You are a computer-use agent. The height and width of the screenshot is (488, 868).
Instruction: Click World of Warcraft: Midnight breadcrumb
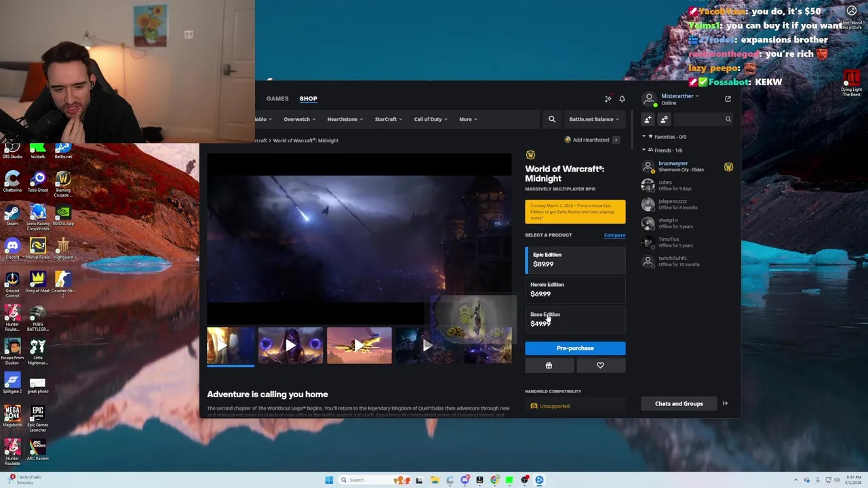click(305, 140)
